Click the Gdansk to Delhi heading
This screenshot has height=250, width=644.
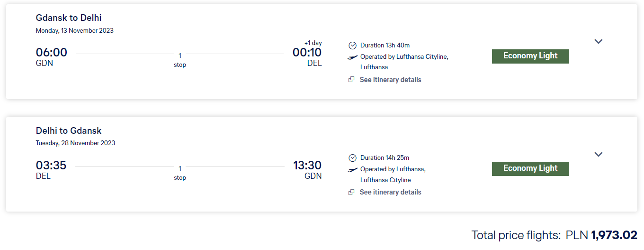[x=69, y=18]
